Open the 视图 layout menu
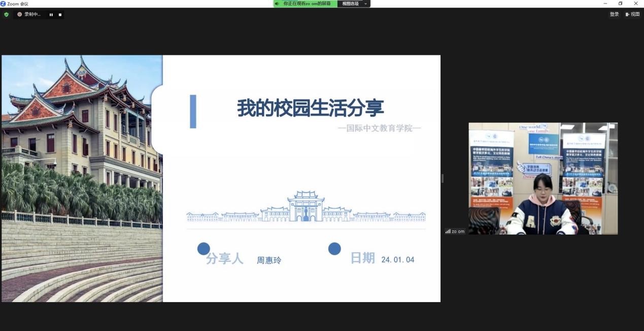 click(x=632, y=14)
